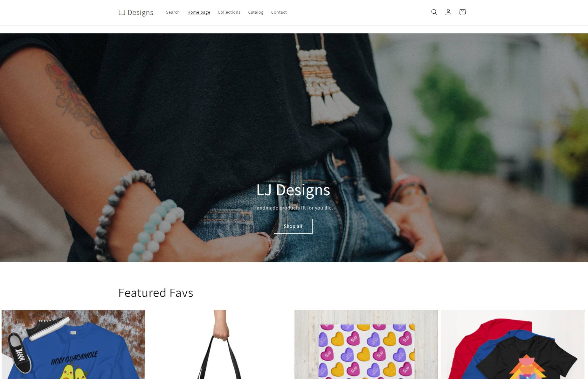Open the account login icon
588x379 pixels.
point(448,12)
